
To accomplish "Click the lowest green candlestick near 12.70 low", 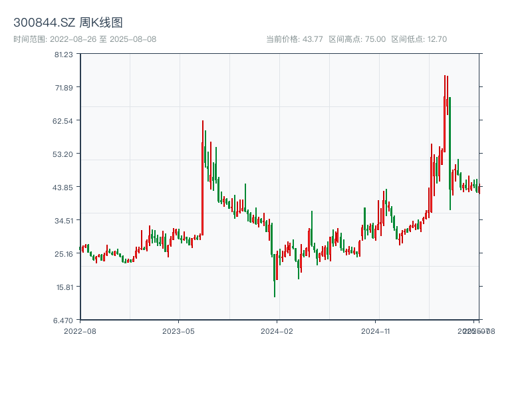I will [275, 275].
